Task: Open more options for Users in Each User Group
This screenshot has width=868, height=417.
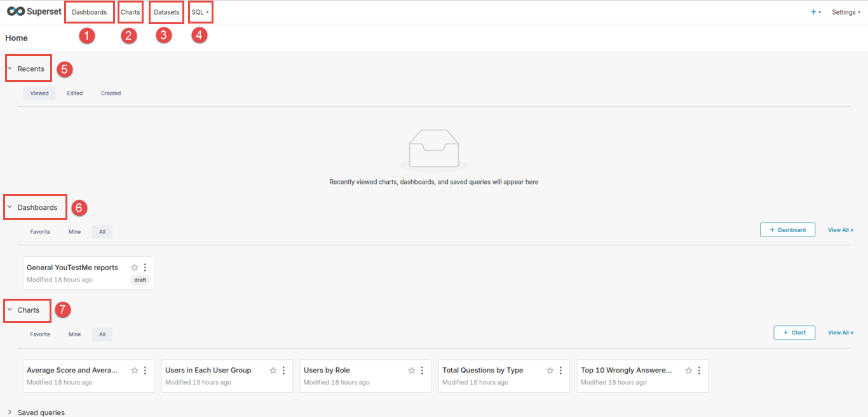Action: click(x=283, y=371)
